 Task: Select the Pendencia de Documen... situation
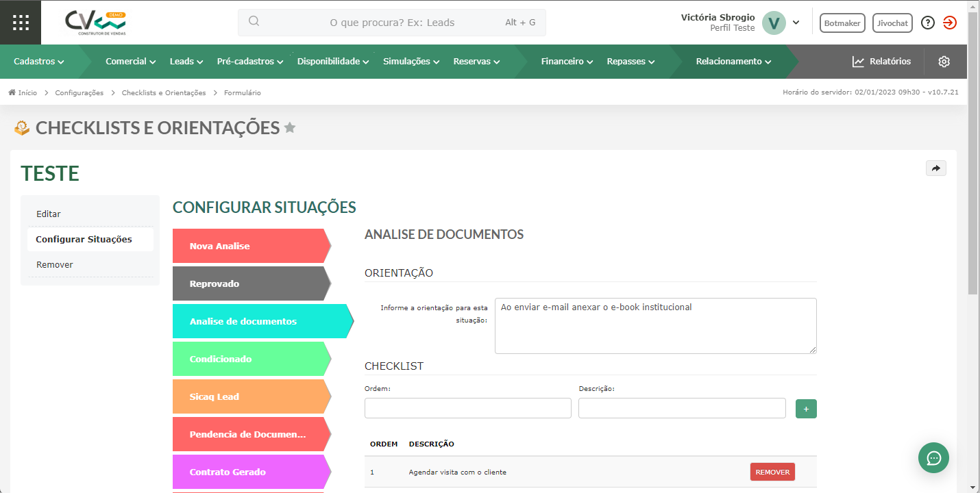[x=252, y=434]
